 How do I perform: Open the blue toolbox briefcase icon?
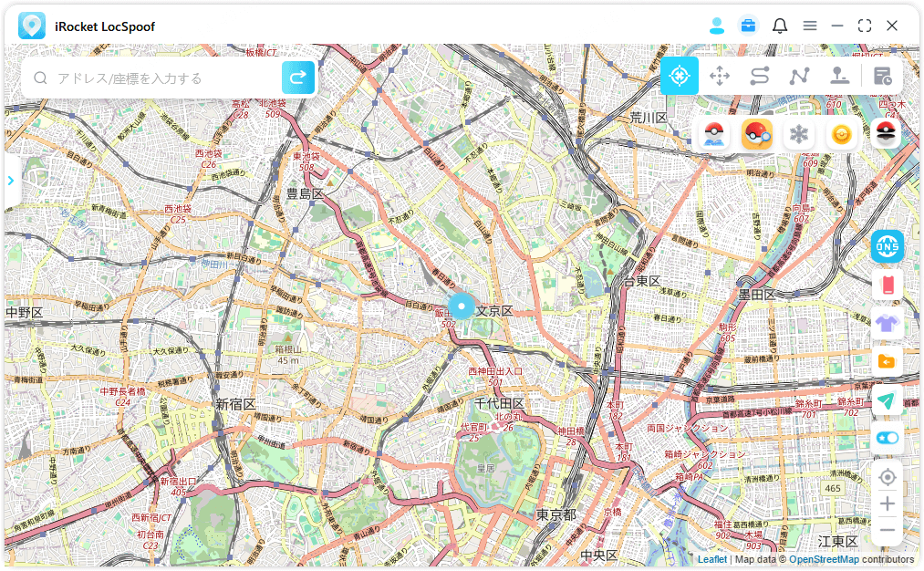[748, 26]
